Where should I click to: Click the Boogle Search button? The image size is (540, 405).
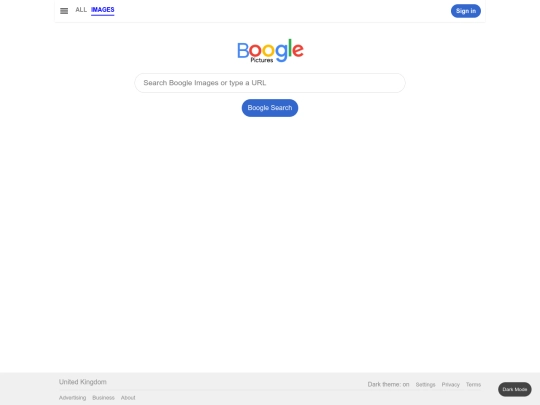coord(270,108)
